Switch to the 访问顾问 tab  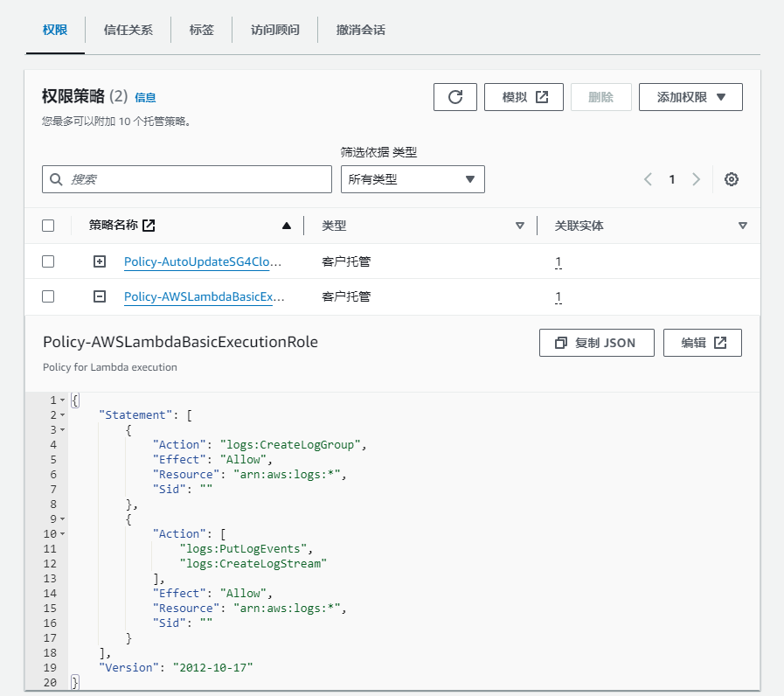274,30
